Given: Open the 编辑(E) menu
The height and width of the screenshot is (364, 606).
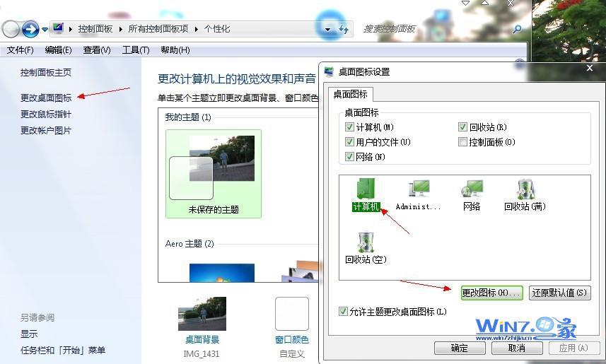Looking at the screenshot, I should coord(58,50).
